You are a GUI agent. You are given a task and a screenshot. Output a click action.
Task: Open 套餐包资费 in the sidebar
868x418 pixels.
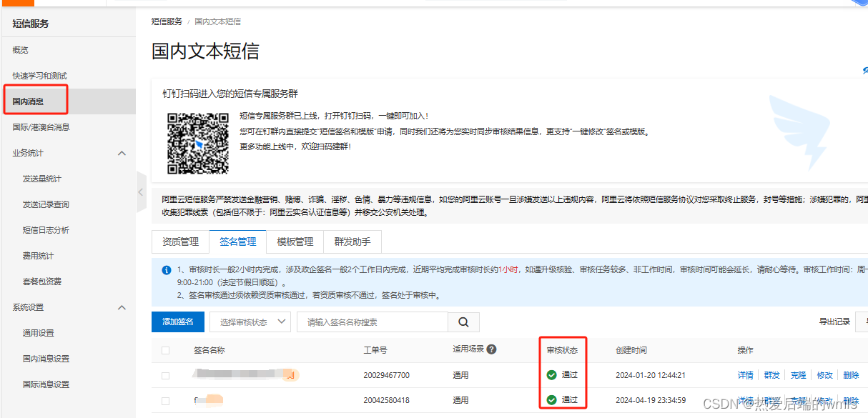[x=42, y=282]
